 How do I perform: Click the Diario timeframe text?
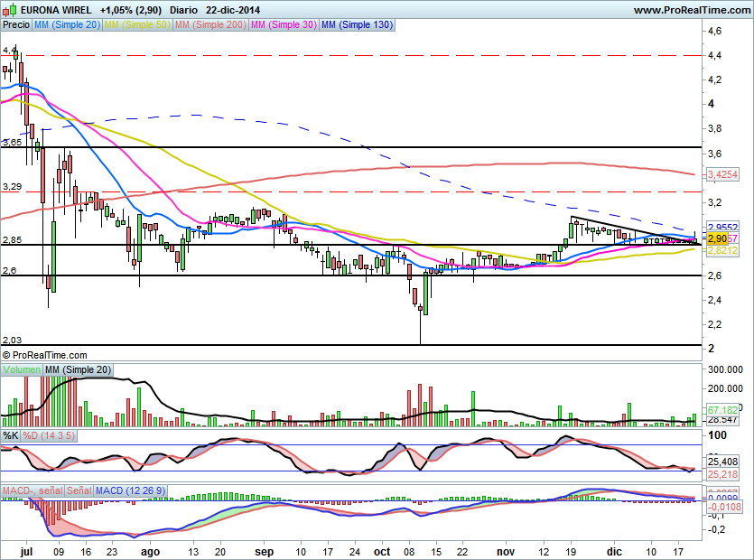[183, 10]
